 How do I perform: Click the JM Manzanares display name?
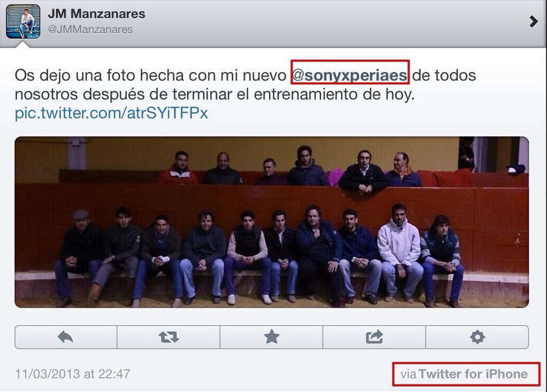97,14
